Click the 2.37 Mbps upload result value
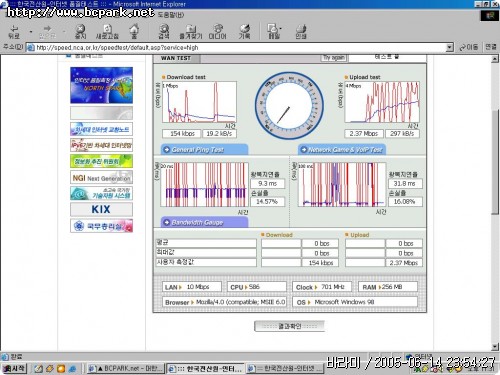Viewport: 500px width, 375px height. pyautogui.click(x=363, y=134)
